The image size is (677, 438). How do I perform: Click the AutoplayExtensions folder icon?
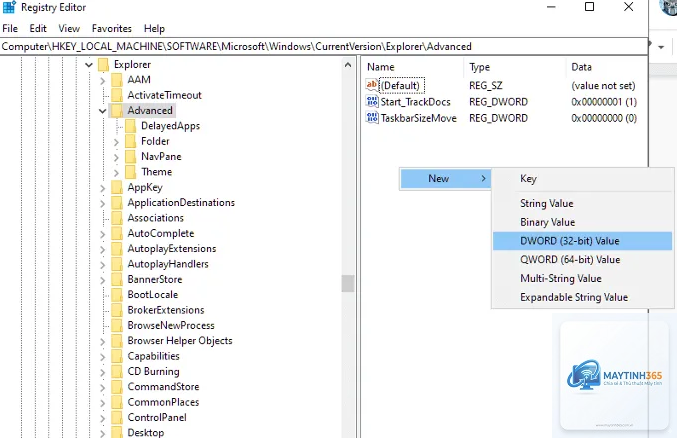pos(117,249)
